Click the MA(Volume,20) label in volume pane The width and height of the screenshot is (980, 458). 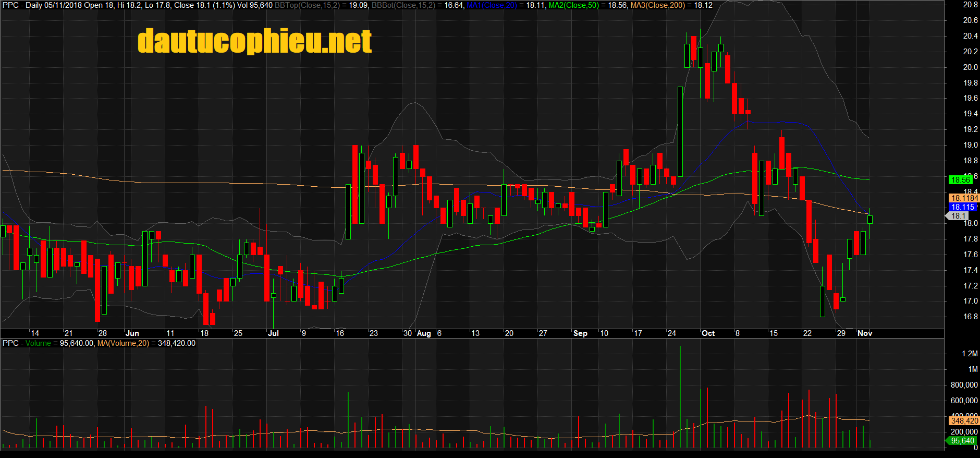[x=123, y=343]
